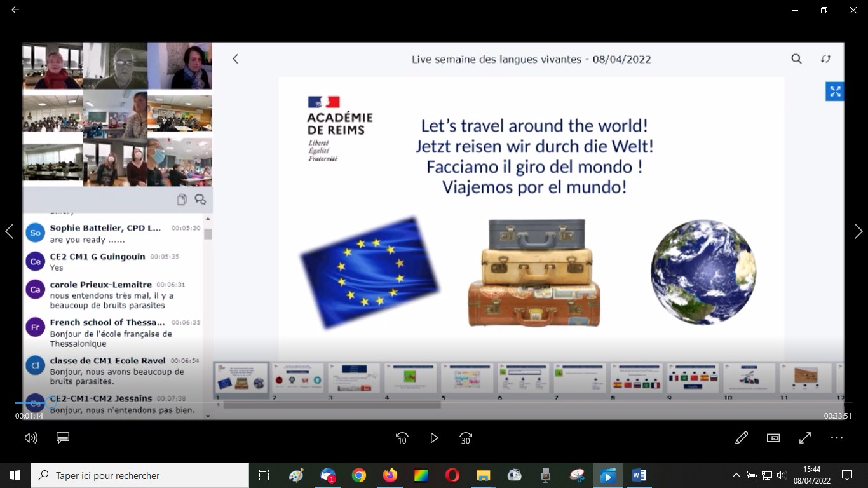Click the search magnifier in recording

(x=796, y=58)
